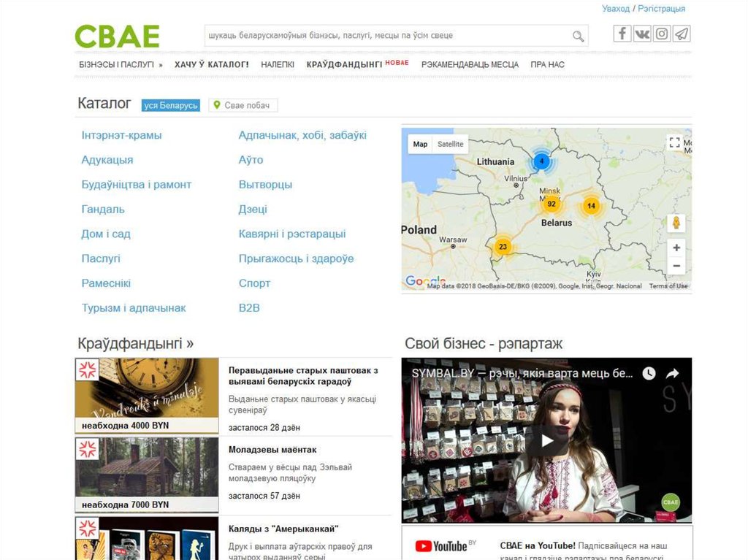748x560 pixels.
Task: Open the Telegram paper plane icon
Action: [x=682, y=34]
